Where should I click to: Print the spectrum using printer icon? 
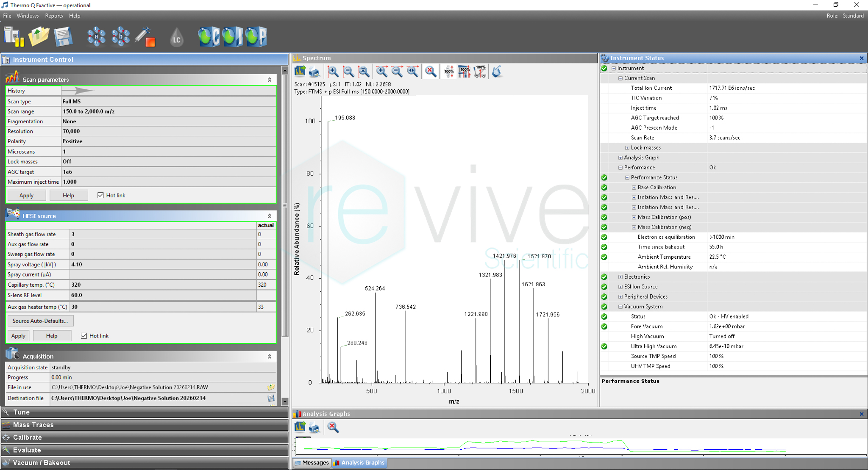pos(314,72)
